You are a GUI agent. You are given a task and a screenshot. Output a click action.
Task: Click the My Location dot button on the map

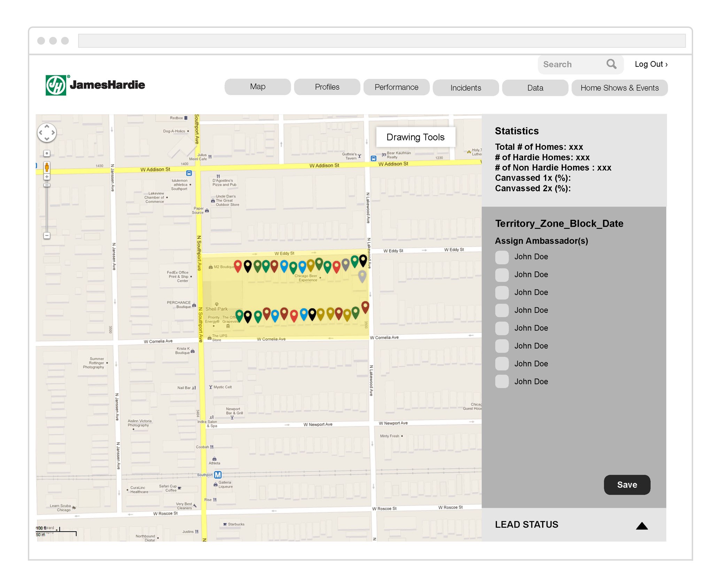point(47,154)
